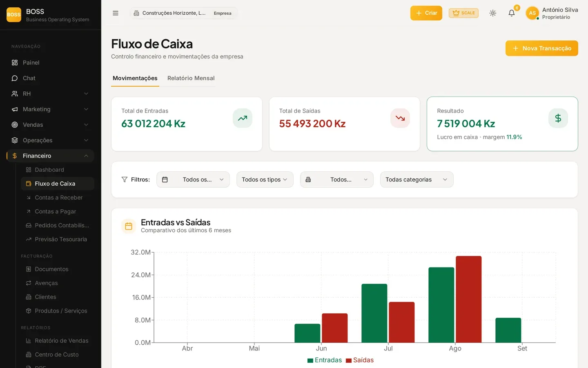
Task: Click the Resultado dollar icon
Action: pos(558,118)
